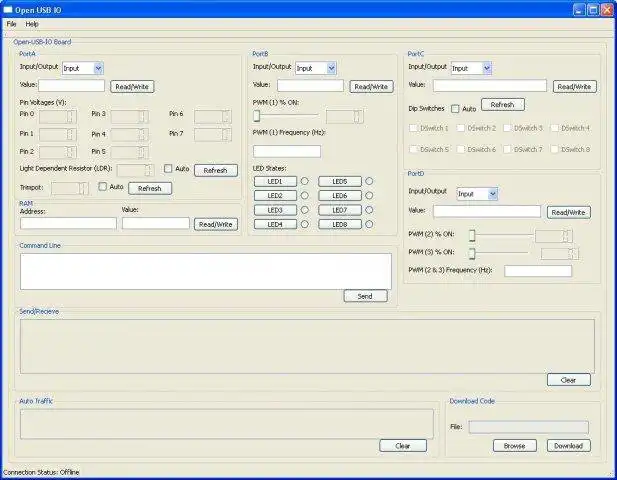Click the LED8 button
617x480 pixels.
(x=340, y=224)
